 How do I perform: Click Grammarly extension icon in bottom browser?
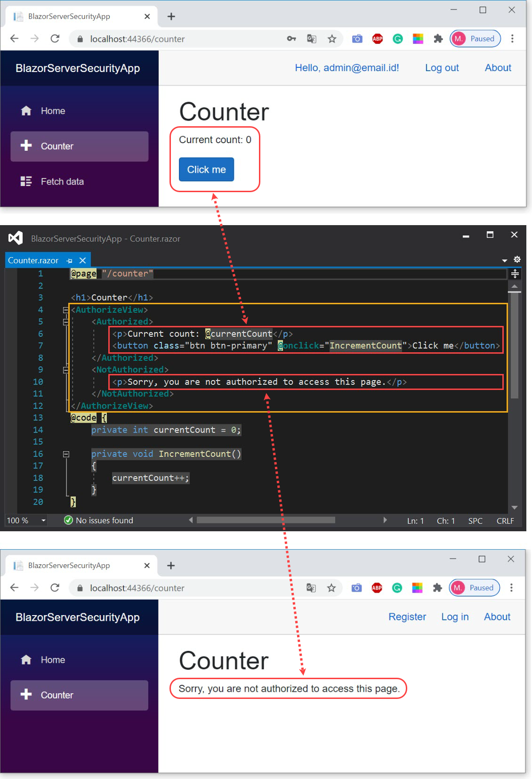pyautogui.click(x=397, y=588)
